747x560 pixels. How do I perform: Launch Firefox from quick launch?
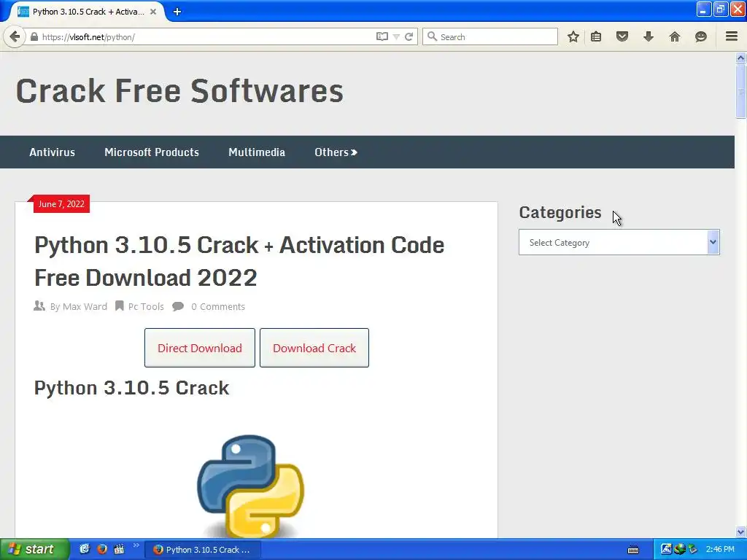tap(101, 549)
